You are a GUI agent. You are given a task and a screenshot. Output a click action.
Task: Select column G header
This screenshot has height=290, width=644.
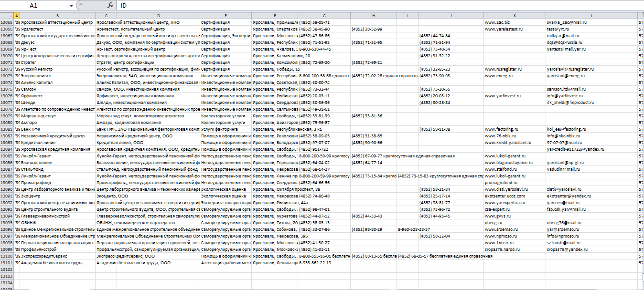[x=324, y=16]
